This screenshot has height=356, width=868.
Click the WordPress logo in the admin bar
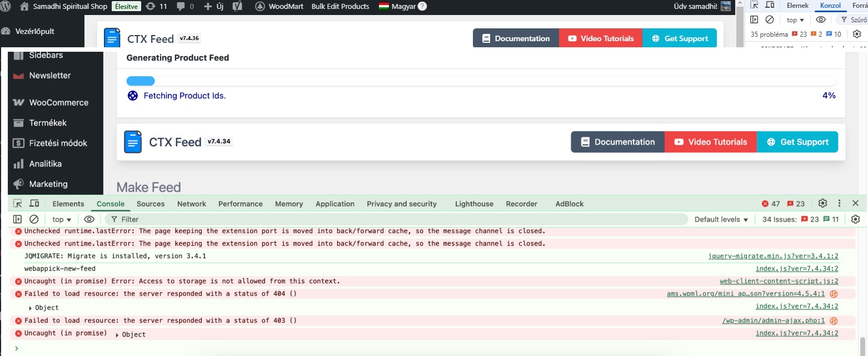[6, 7]
